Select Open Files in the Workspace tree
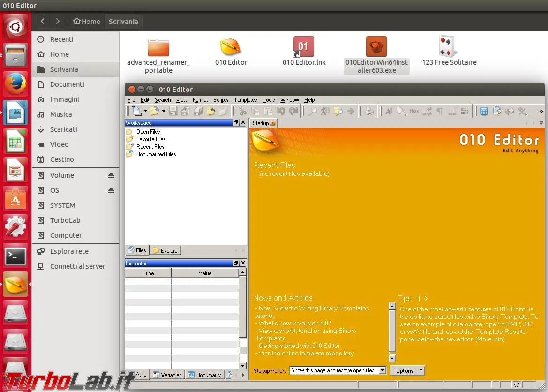 click(x=148, y=132)
